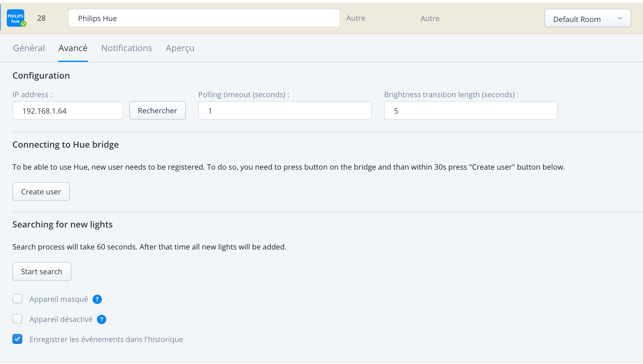Viewport: 643px width, 364px height.
Task: Click the device ID number 28
Action: 41,18
